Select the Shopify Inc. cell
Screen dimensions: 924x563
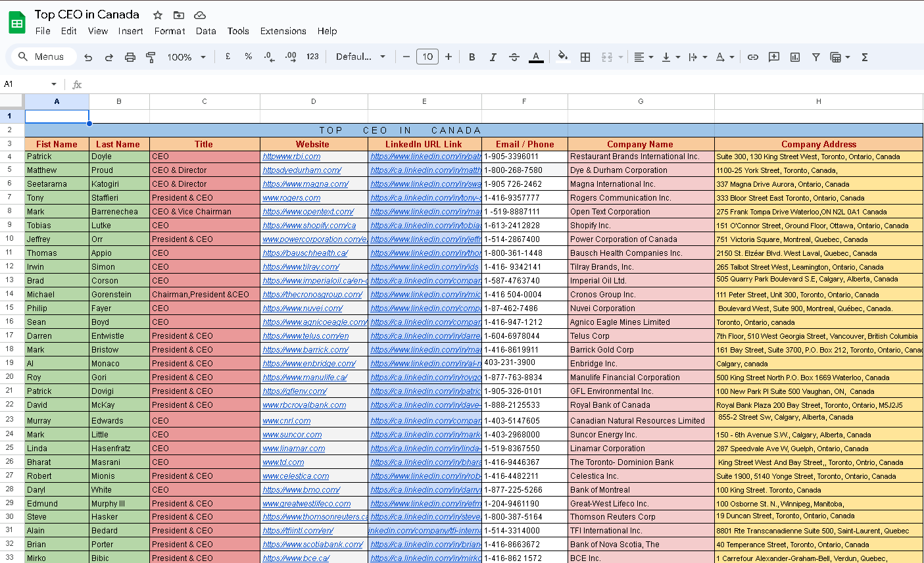click(x=641, y=226)
